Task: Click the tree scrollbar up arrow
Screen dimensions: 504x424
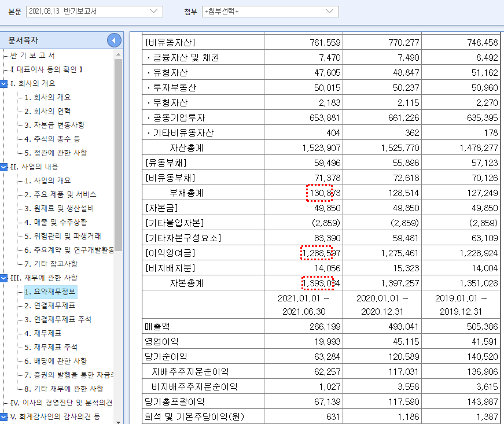Action: 118,54
